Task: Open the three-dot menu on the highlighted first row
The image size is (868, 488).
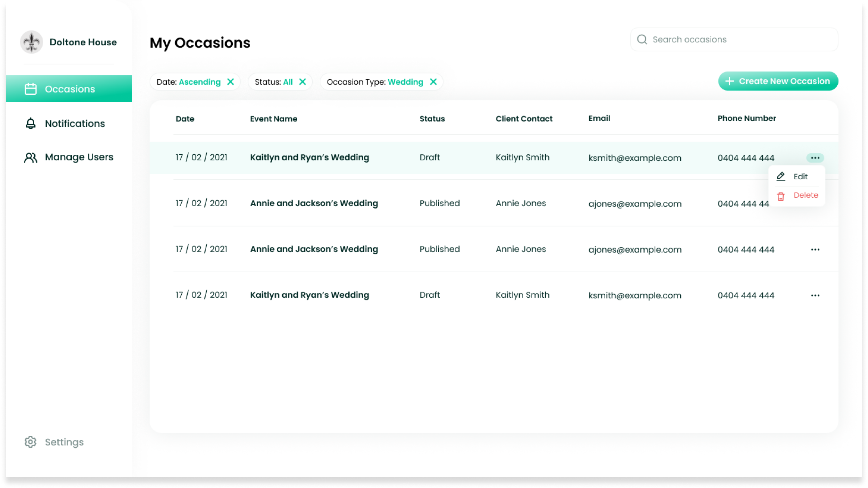Action: click(815, 158)
